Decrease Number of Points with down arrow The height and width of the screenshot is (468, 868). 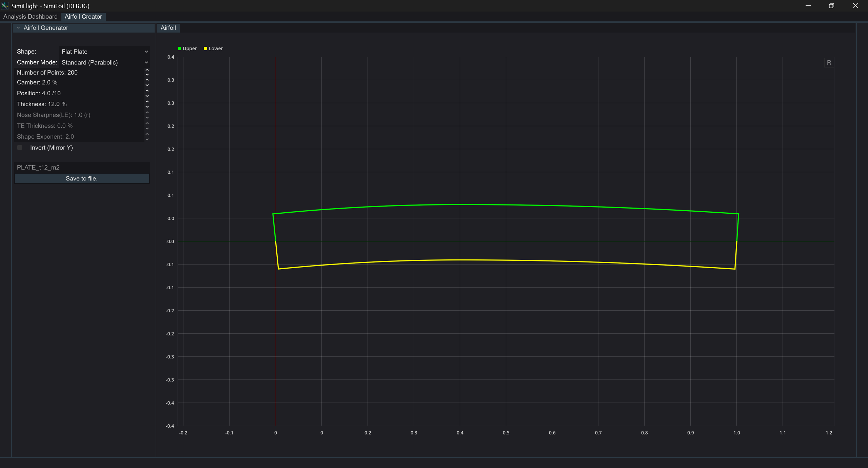(x=147, y=75)
